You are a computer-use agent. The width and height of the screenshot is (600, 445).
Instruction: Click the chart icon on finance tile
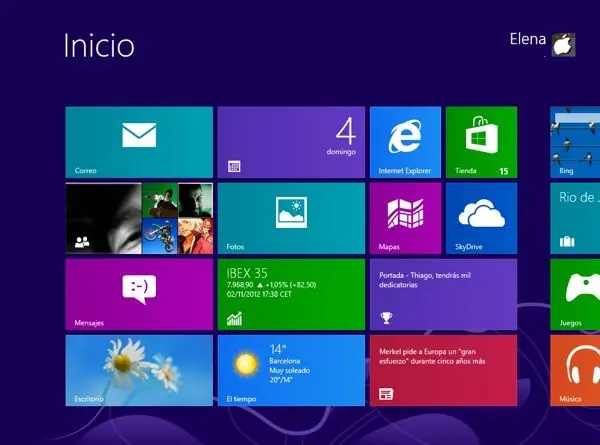[234, 318]
